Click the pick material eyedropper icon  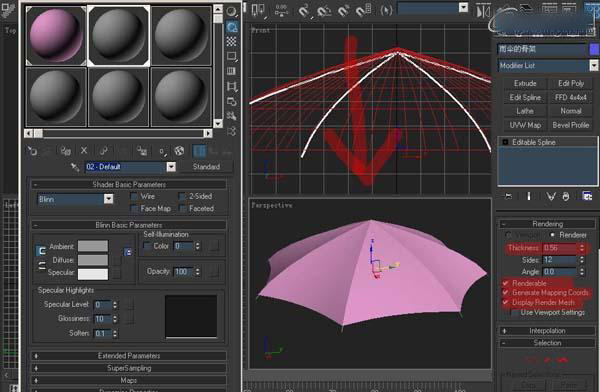(74, 167)
